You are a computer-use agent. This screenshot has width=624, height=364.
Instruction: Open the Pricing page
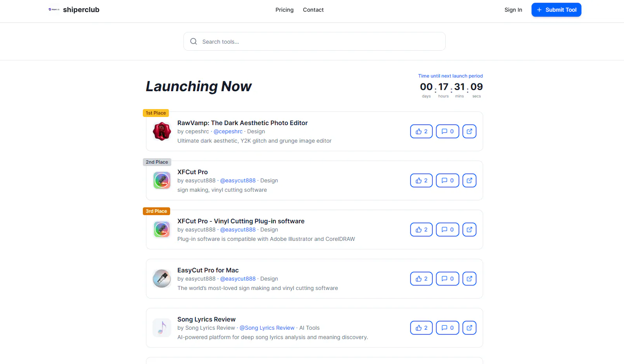point(284,10)
